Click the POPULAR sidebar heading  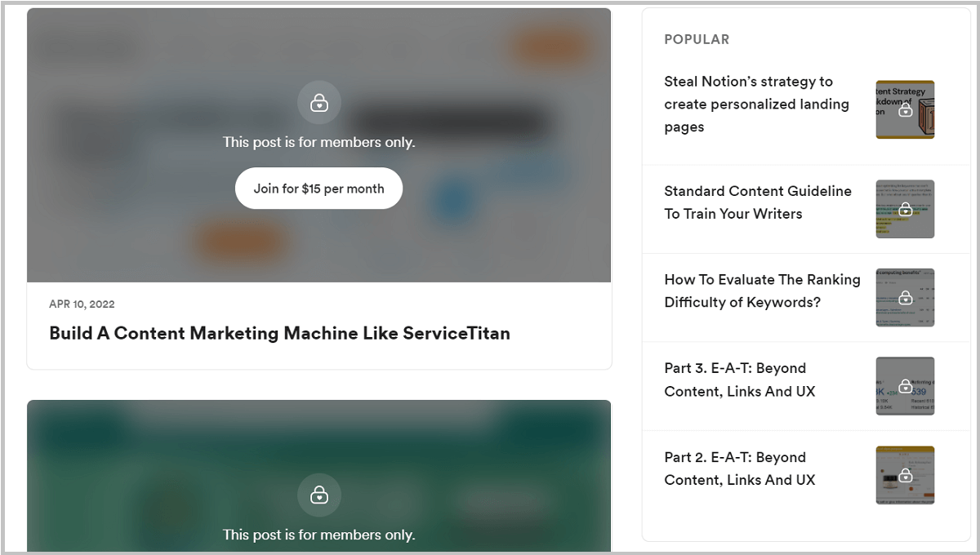697,39
